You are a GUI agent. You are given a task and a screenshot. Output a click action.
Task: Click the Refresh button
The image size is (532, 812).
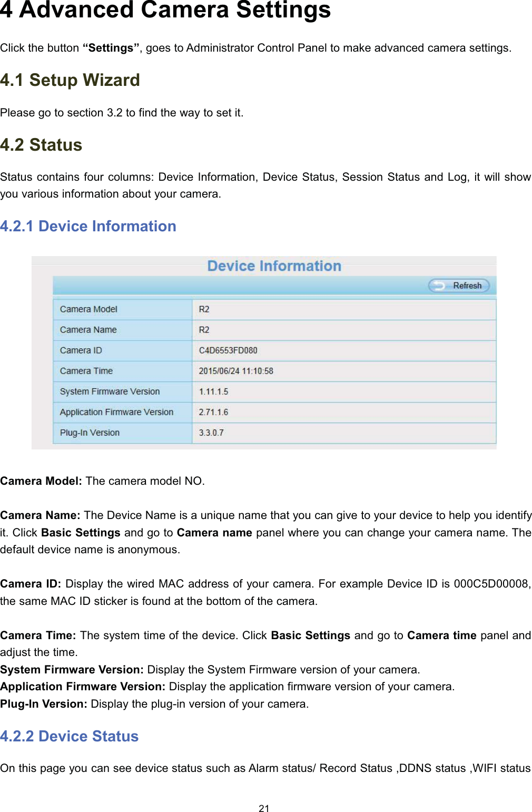[459, 286]
